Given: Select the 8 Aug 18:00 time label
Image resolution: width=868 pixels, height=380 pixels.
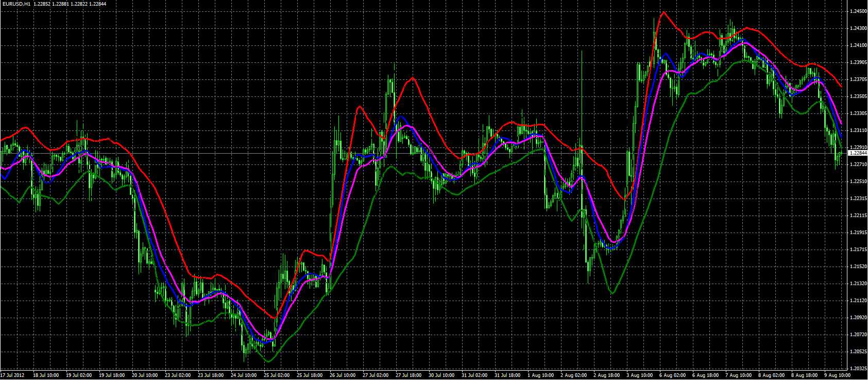Looking at the screenshot, I should (804, 375).
